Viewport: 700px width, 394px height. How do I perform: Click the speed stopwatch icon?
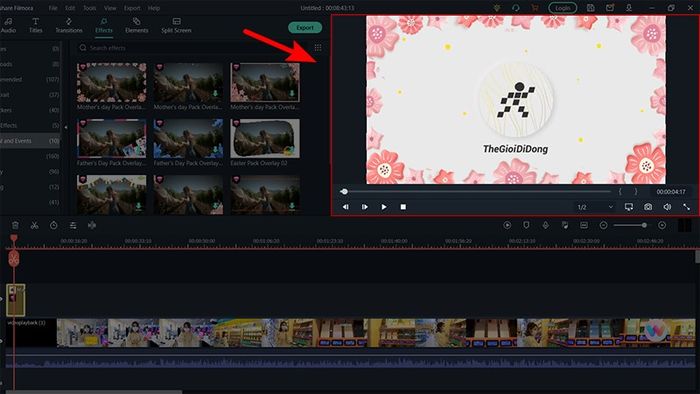[x=54, y=225]
